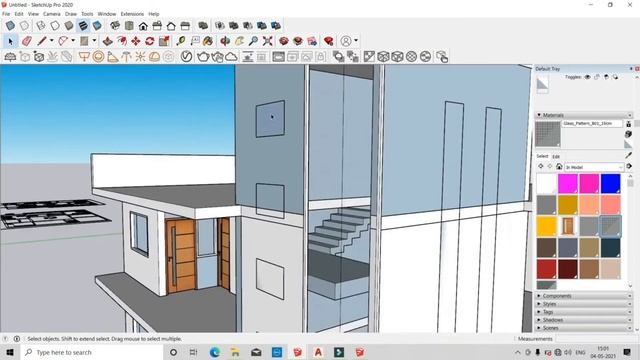Activate the Paint Bucket tool

(x=208, y=41)
